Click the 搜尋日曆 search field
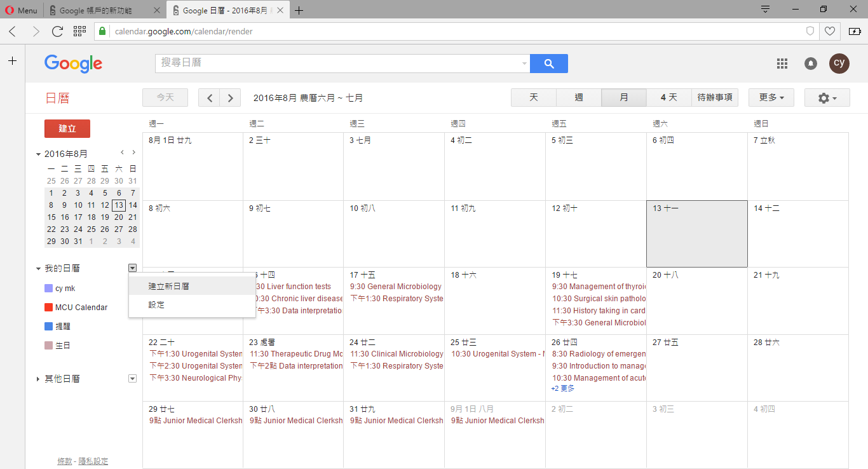868x469 pixels. [x=337, y=63]
